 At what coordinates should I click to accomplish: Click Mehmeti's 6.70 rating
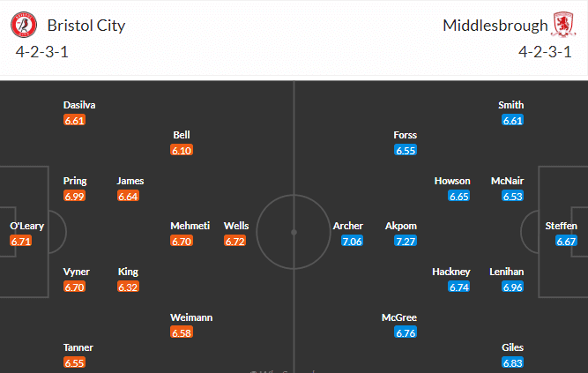point(182,242)
